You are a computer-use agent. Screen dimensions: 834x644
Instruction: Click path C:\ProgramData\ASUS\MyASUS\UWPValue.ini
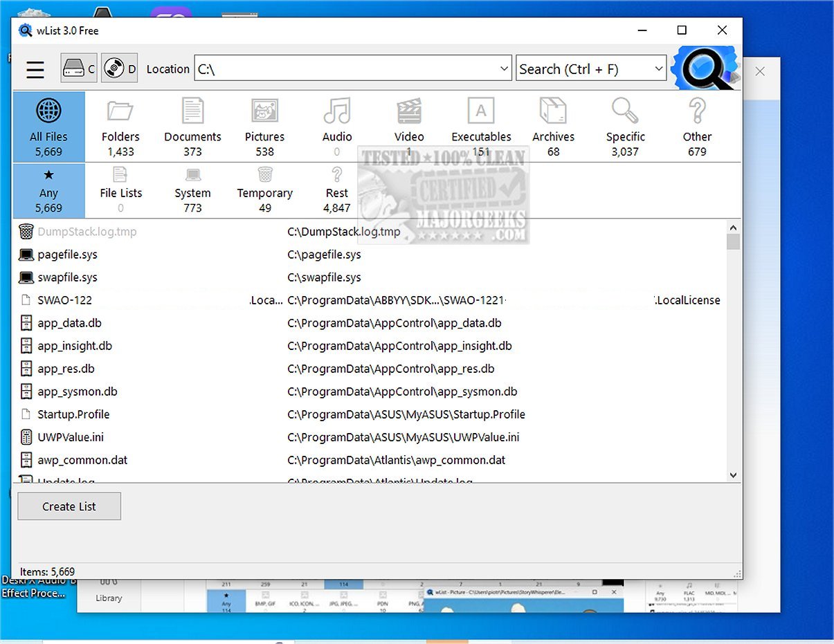404,437
